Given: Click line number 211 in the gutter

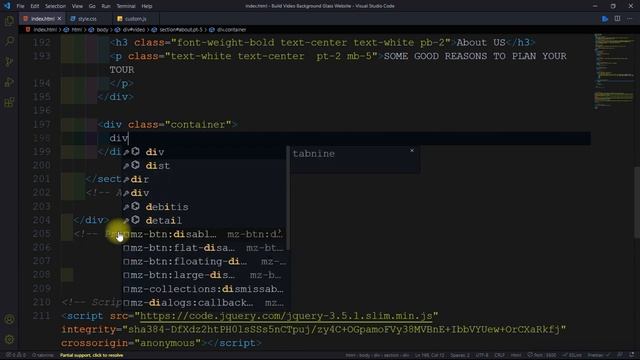Looking at the screenshot, I should (42, 316).
